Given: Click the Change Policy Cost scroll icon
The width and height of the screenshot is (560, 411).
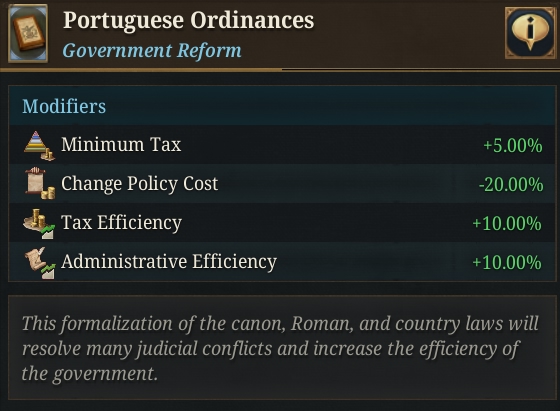Looking at the screenshot, I should pos(40,184).
